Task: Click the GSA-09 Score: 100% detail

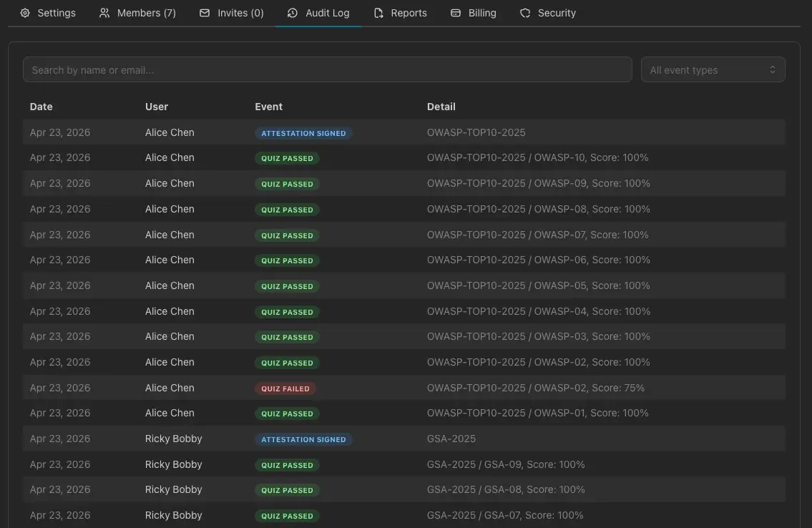Action: tap(506, 465)
